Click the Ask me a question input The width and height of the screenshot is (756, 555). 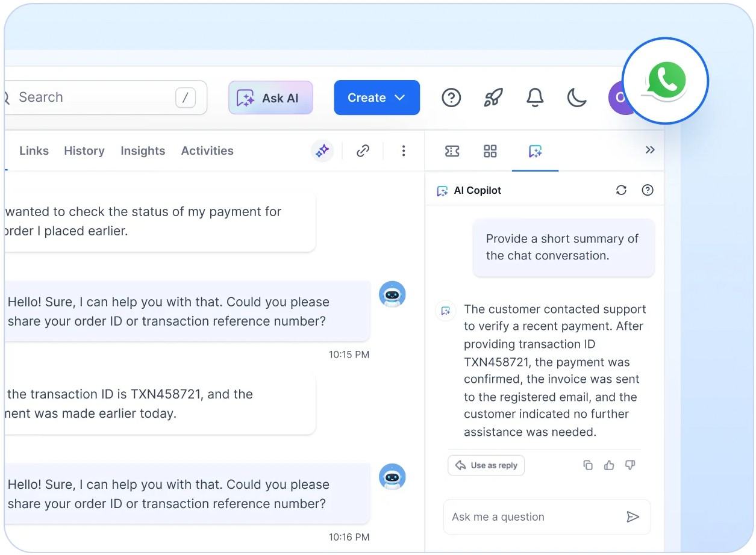[547, 516]
